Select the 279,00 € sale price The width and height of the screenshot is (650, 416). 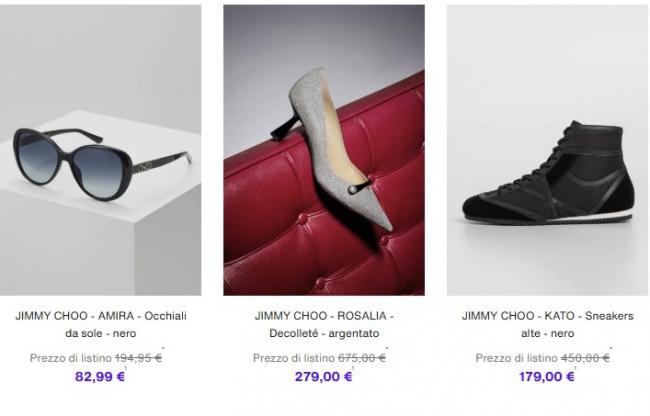click(323, 377)
